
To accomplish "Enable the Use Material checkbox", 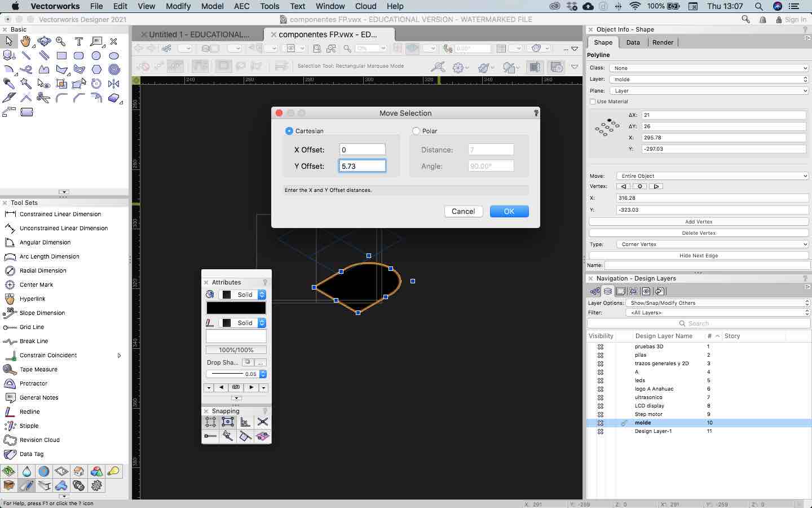I will [593, 102].
